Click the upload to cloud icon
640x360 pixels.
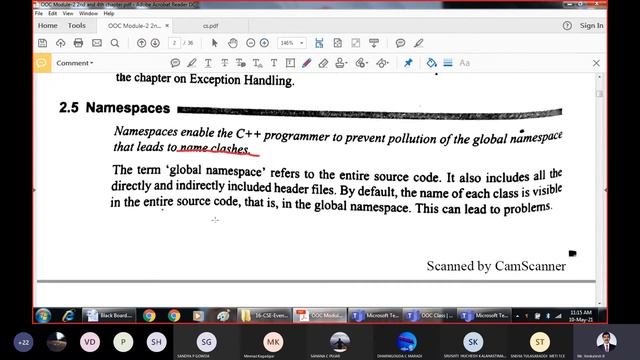(x=60, y=43)
